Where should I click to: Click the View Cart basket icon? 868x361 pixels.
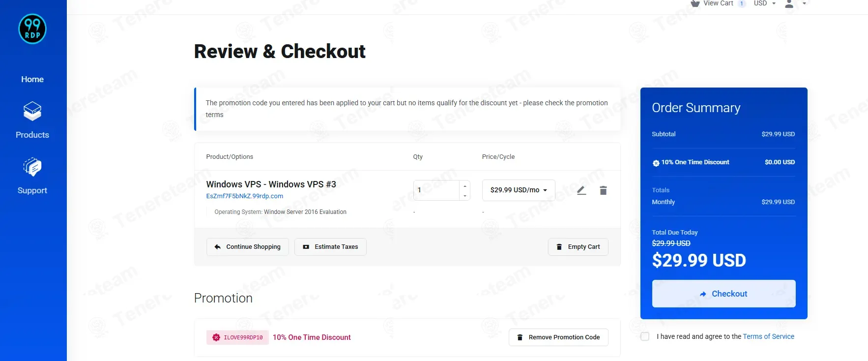(x=695, y=3)
